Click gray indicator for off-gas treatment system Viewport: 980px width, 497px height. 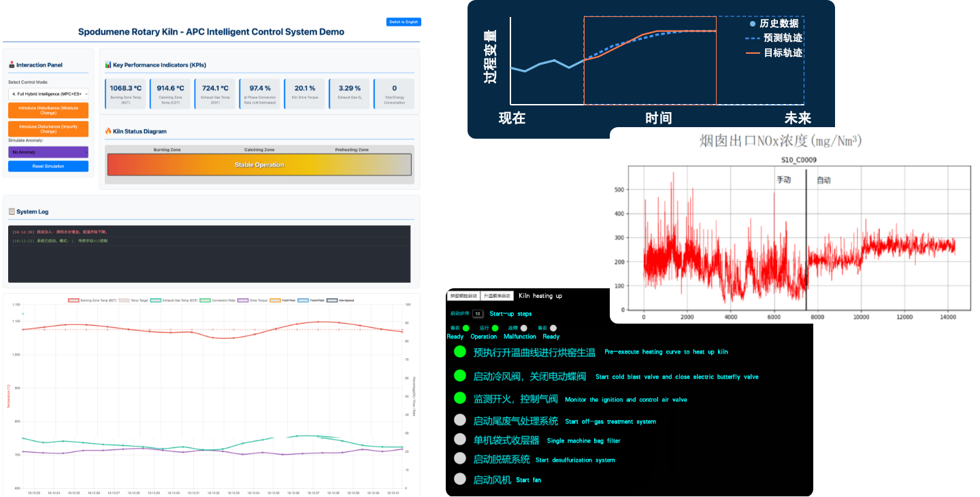[460, 420]
